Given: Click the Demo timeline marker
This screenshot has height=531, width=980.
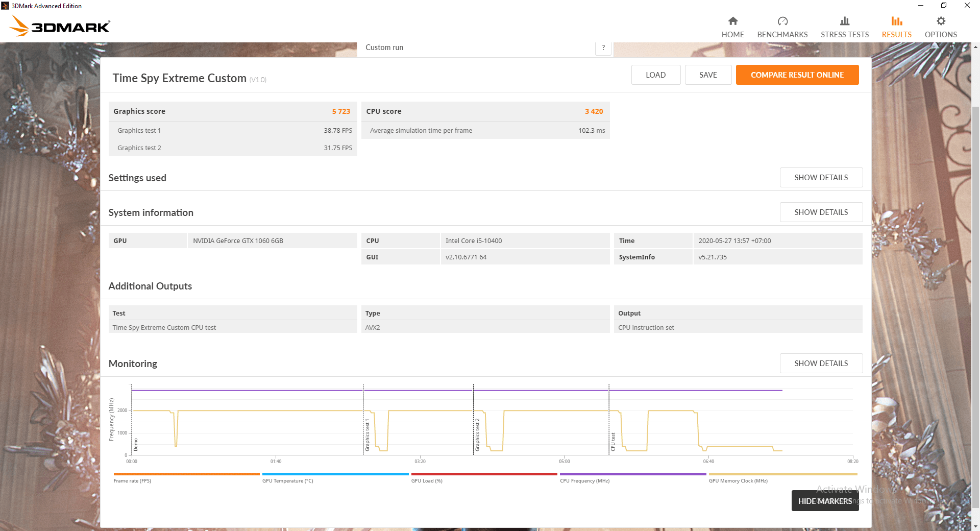Looking at the screenshot, I should [136, 445].
